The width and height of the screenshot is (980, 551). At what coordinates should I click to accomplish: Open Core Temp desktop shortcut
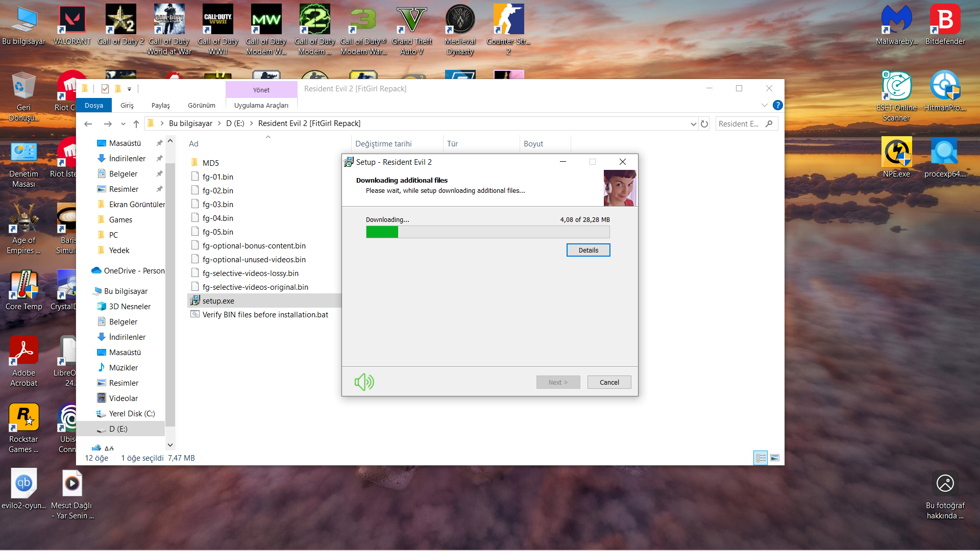pyautogui.click(x=23, y=290)
